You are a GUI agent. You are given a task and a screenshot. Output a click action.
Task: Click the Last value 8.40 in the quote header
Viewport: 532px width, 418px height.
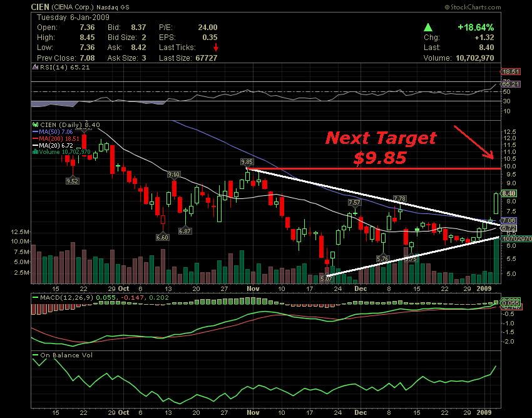point(486,48)
